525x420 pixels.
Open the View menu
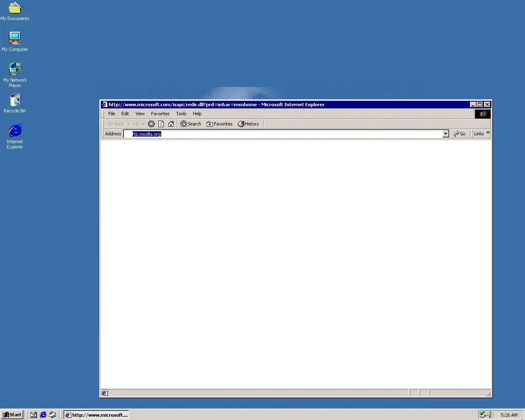140,114
